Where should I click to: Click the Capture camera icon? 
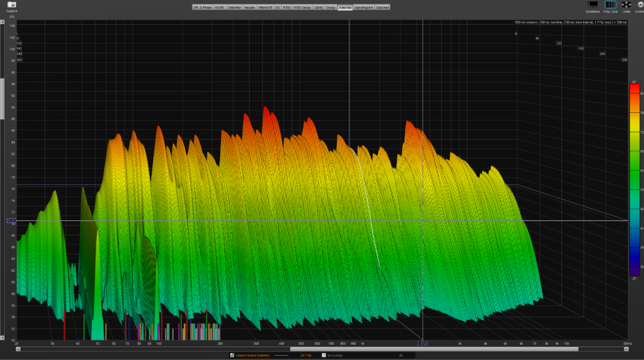coord(11,4)
